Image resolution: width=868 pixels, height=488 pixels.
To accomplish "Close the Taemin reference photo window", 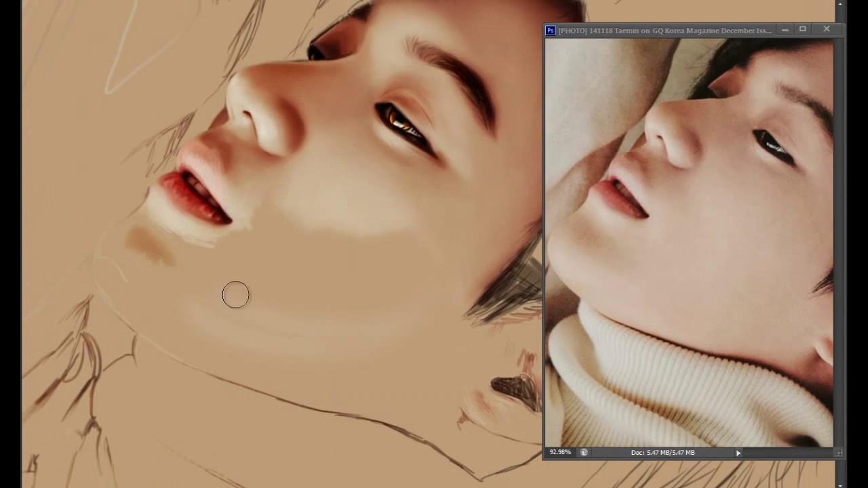I will coord(826,29).
